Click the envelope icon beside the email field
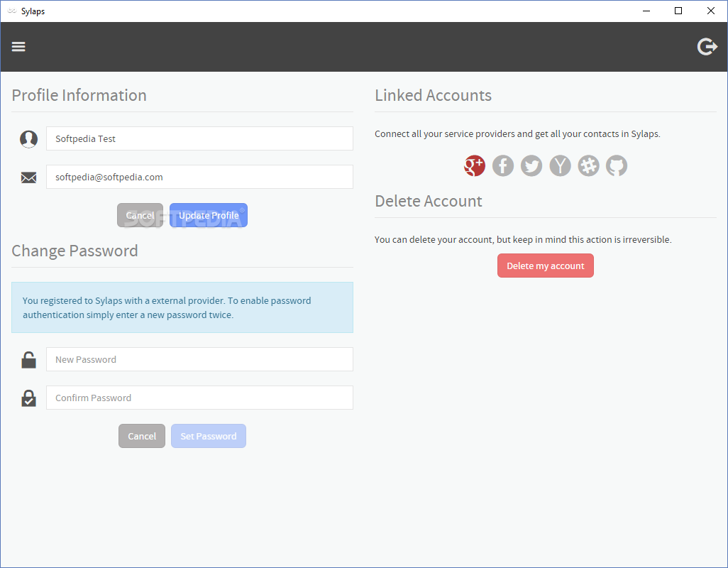 coord(29,177)
